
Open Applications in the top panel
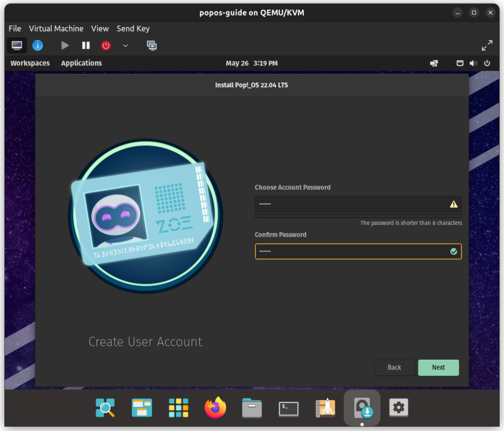click(x=81, y=63)
